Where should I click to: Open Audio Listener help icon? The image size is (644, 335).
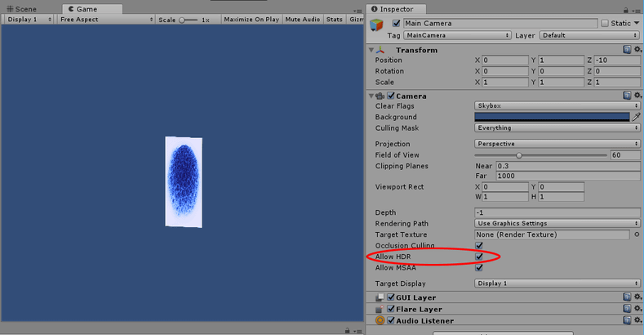627,320
